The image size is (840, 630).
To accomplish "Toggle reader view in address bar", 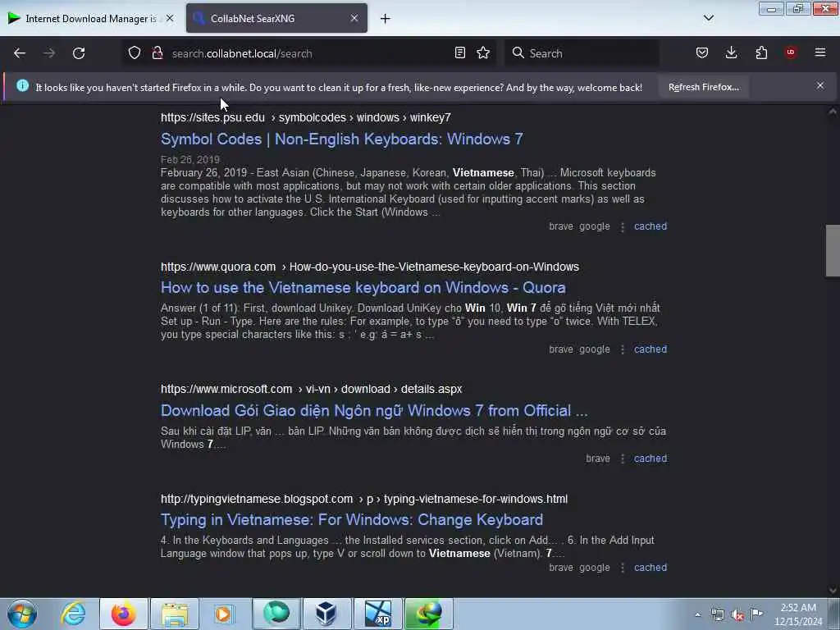I will [x=459, y=53].
